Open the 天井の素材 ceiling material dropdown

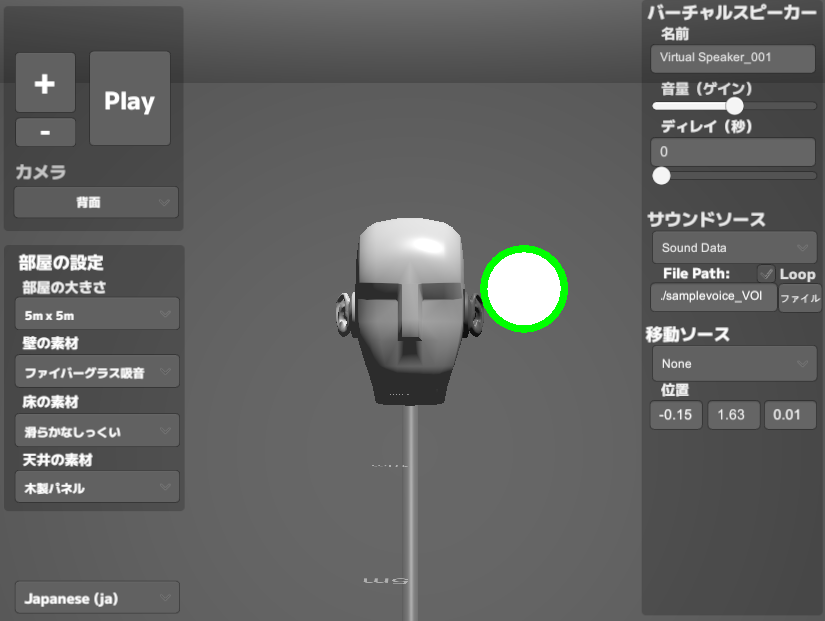point(96,489)
